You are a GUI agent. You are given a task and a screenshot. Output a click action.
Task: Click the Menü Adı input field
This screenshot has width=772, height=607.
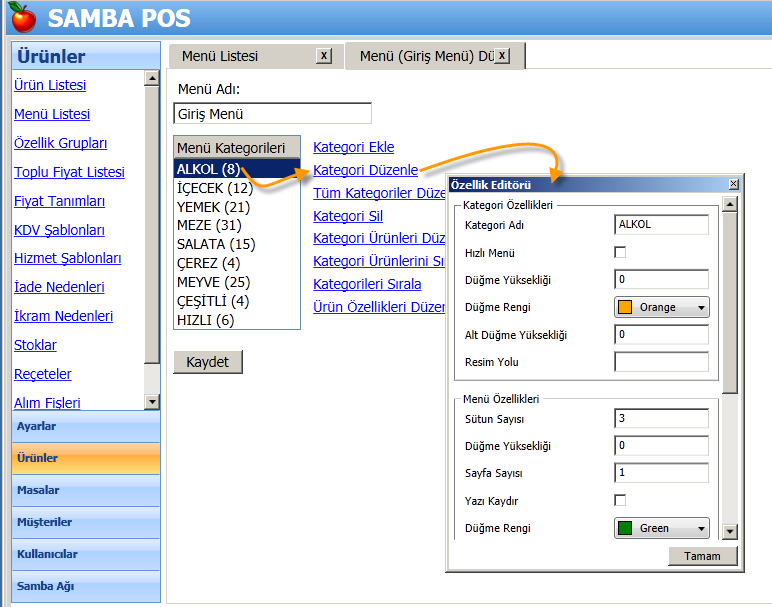(272, 114)
